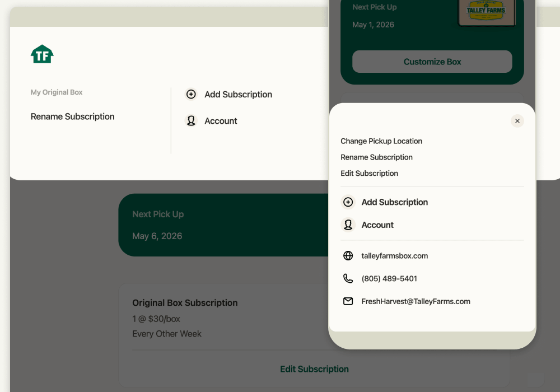Click Account person icon in top navigation panel
560x392 pixels.
[x=191, y=121]
